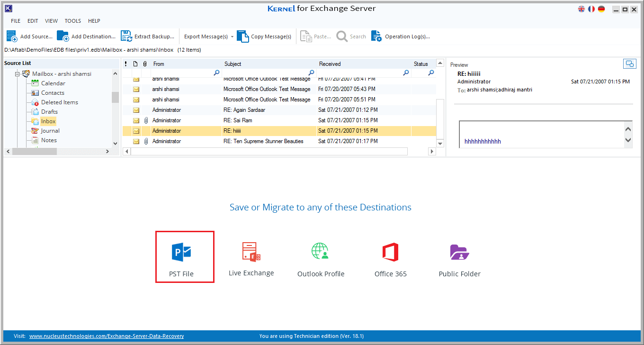Image resolution: width=644 pixels, height=345 pixels.
Task: Click message list horizontal scroll right arrow
Action: (431, 151)
